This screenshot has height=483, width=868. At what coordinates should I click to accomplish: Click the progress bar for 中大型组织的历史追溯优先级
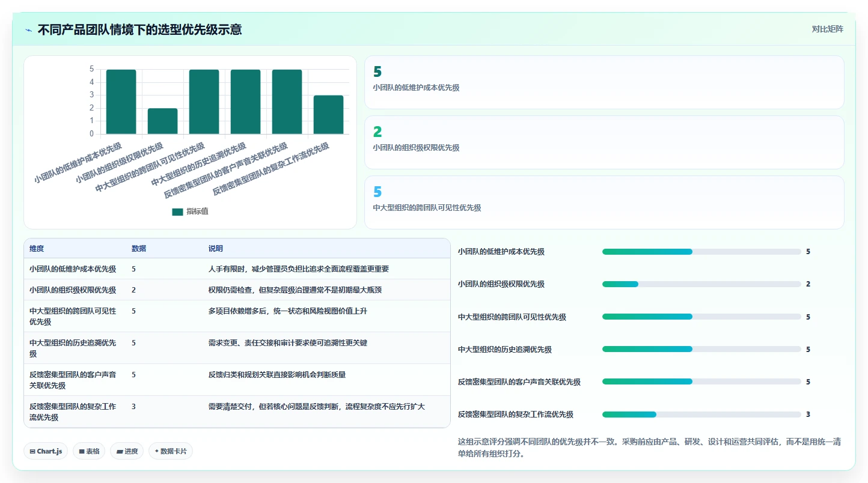pyautogui.click(x=701, y=349)
